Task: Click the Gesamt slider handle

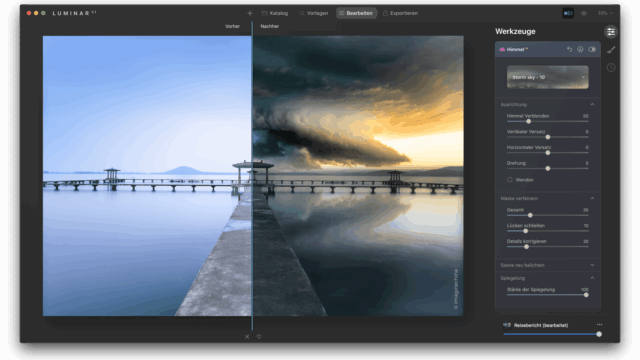Action: tap(530, 215)
